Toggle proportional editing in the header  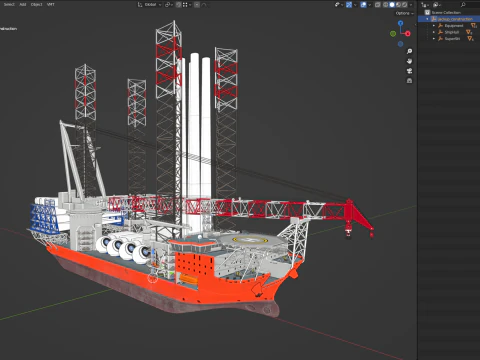197,5
